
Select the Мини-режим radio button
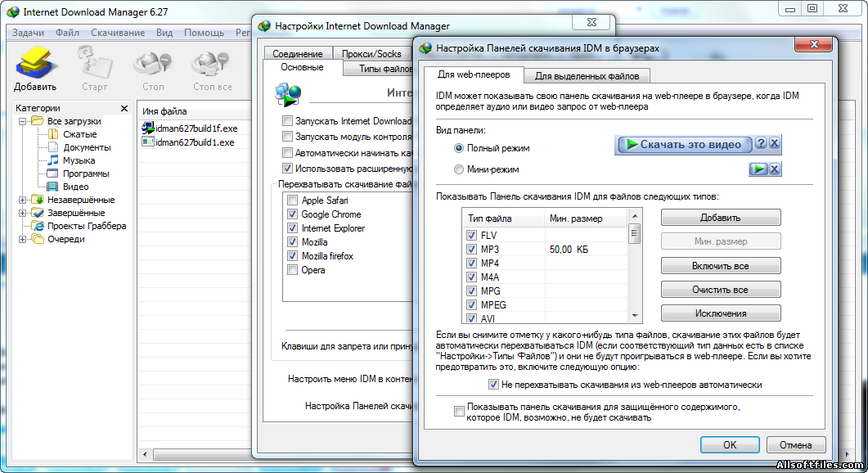click(x=459, y=169)
